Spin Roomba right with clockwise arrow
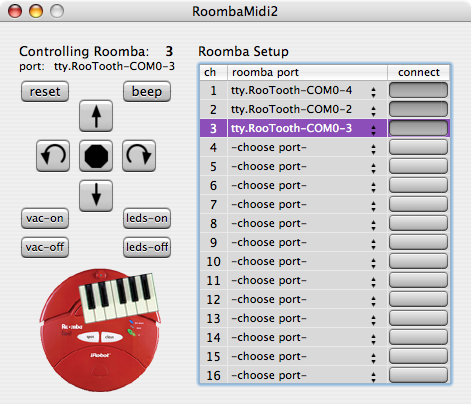The width and height of the screenshot is (471, 404). [x=139, y=156]
